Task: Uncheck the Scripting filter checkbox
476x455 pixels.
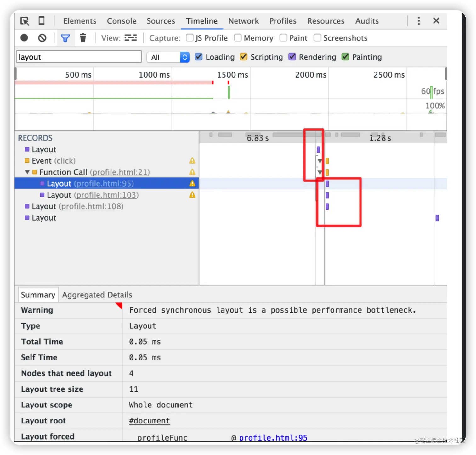Action: click(244, 57)
